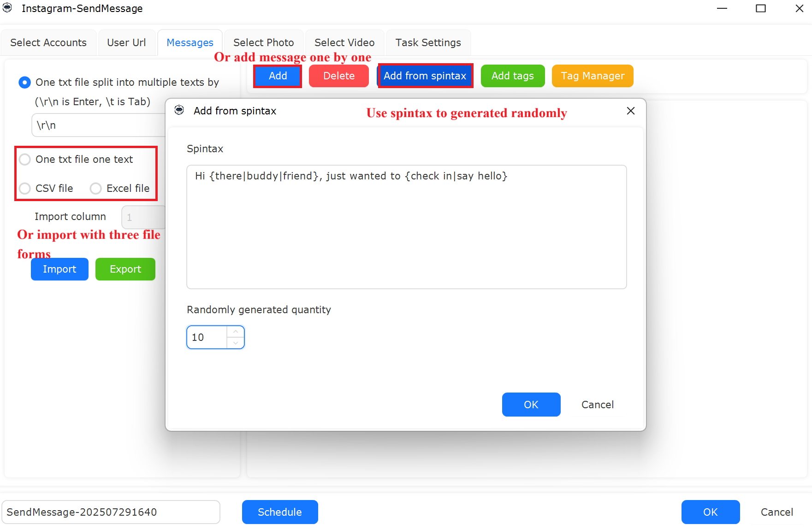
Task: Click the blue Import button
Action: 59,269
